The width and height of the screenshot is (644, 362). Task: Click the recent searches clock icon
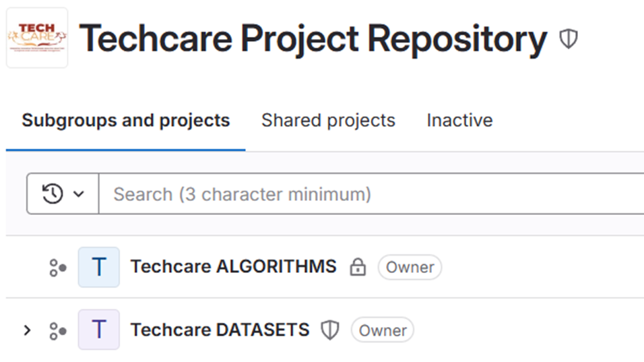click(53, 194)
